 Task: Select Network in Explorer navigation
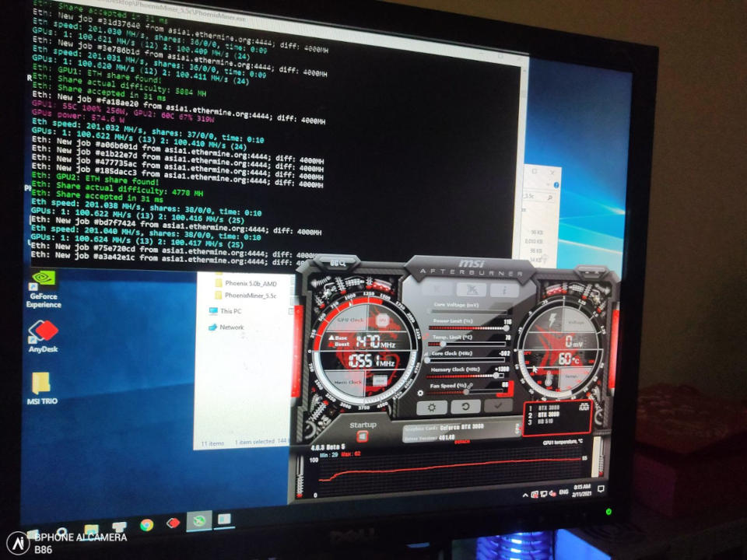(x=226, y=327)
